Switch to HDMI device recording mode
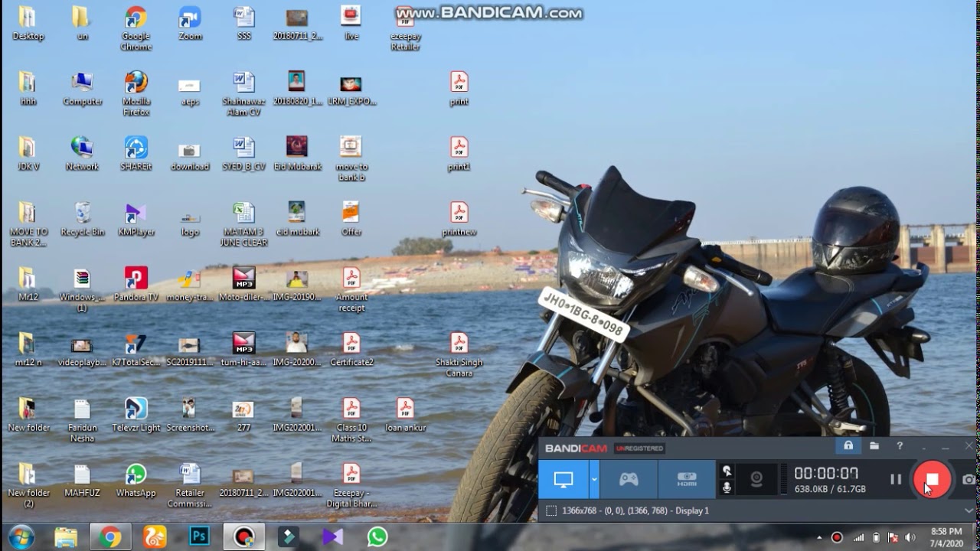Screen dimensions: 980x551 (687, 480)
